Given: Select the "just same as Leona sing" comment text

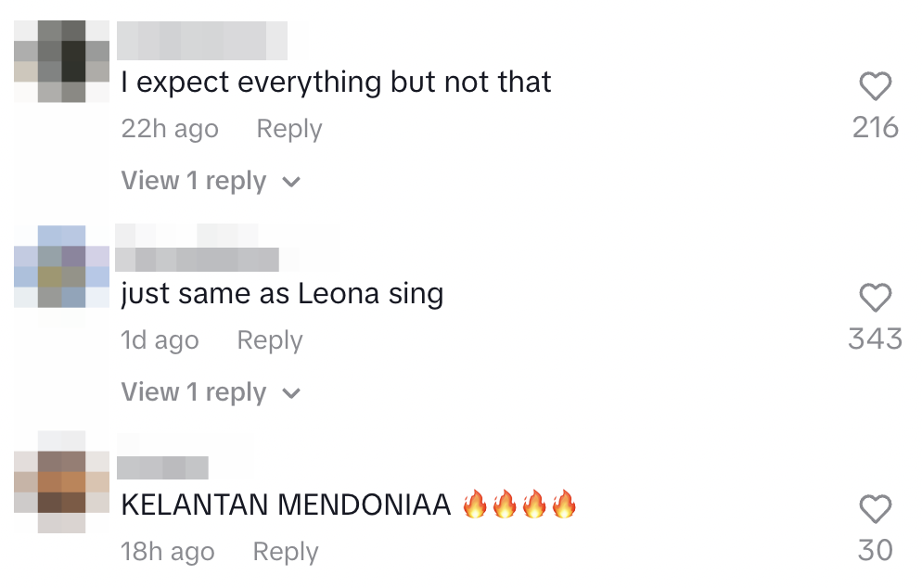Looking at the screenshot, I should (x=282, y=294).
